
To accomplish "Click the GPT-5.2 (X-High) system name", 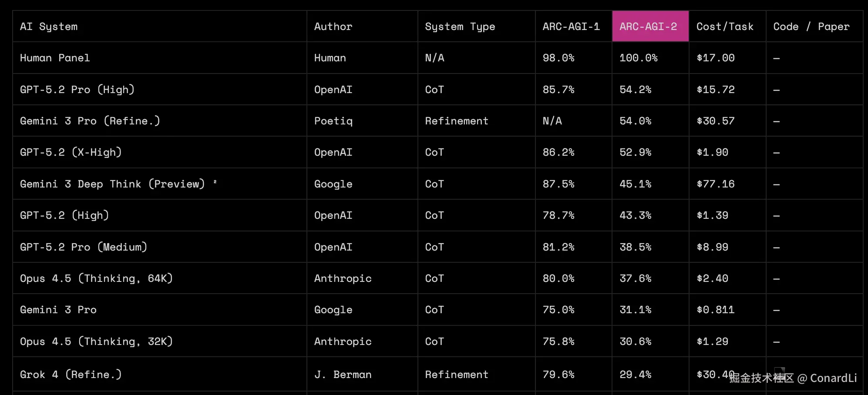I will 71,152.
